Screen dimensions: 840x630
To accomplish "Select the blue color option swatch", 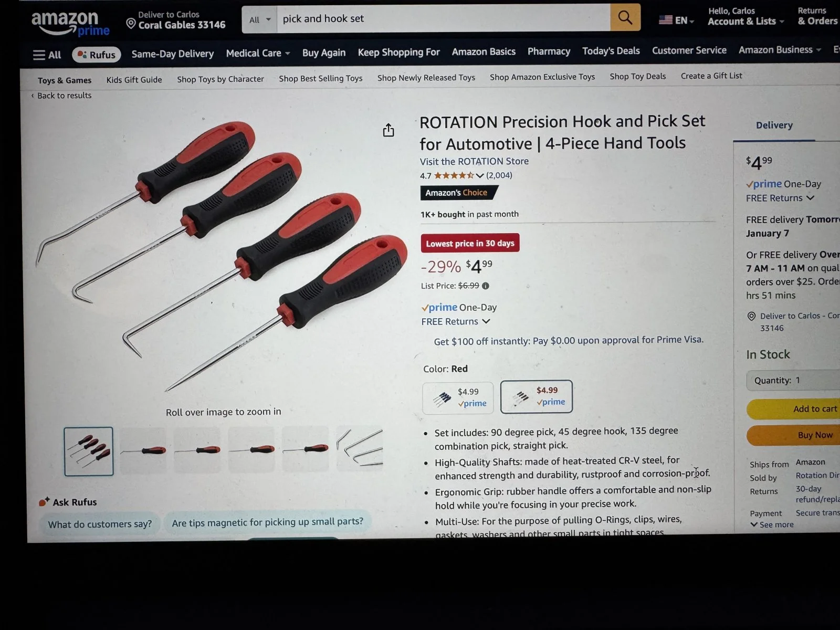I will click(458, 398).
